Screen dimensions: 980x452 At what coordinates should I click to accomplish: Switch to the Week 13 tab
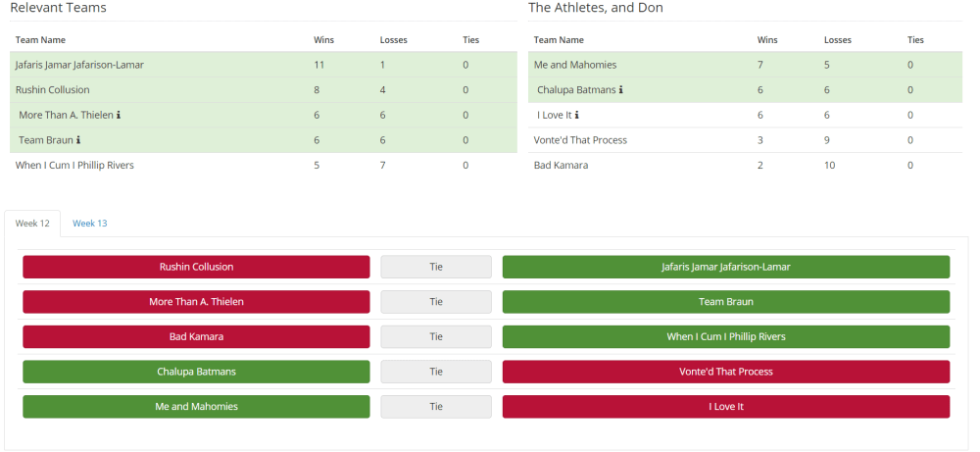tap(90, 223)
